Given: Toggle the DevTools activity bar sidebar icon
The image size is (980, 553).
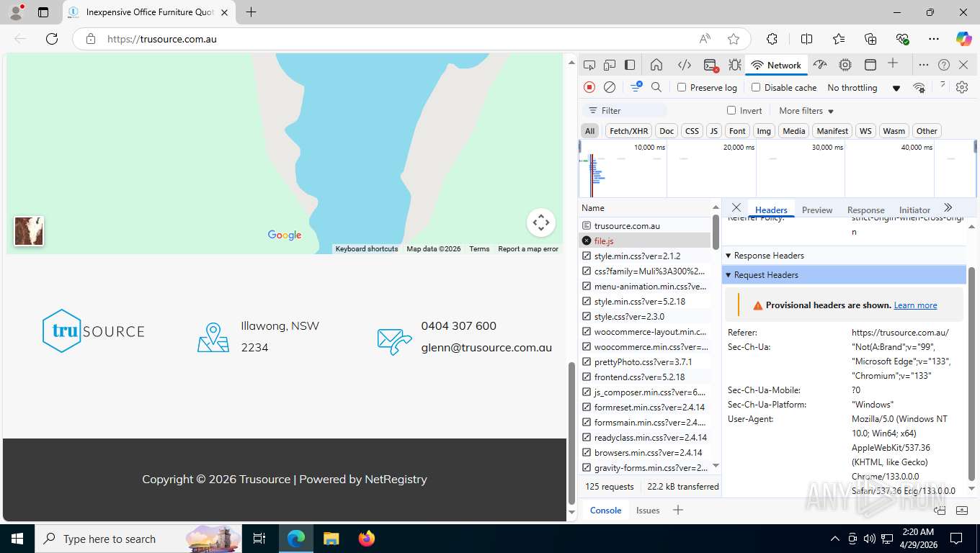Looking at the screenshot, I should [x=630, y=65].
